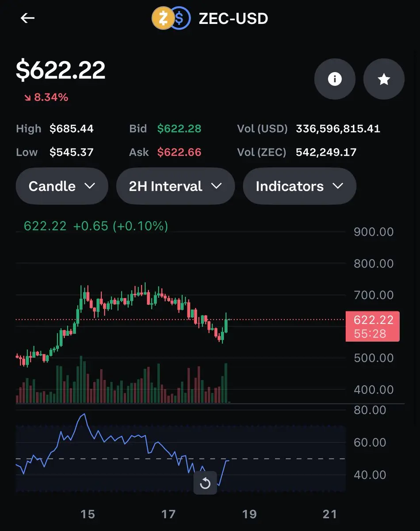Tap the date label 15
This screenshot has height=531, width=420.
88,514
